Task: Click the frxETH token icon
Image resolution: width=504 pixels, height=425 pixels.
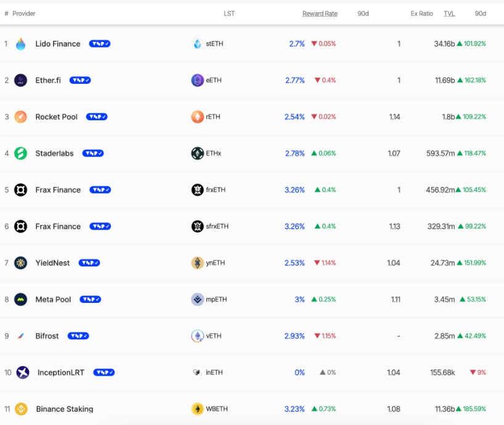Action: 197,190
